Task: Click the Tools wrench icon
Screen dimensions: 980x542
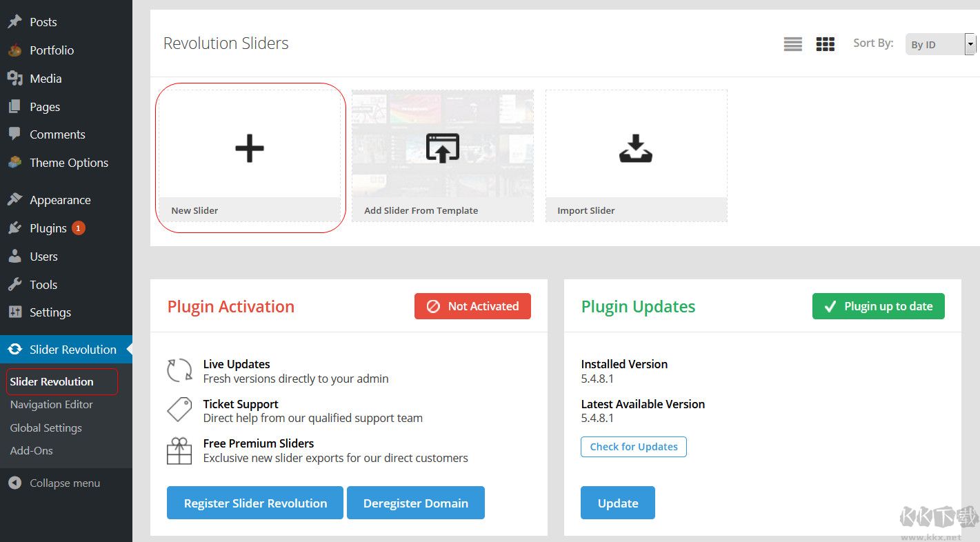Action: tap(14, 285)
